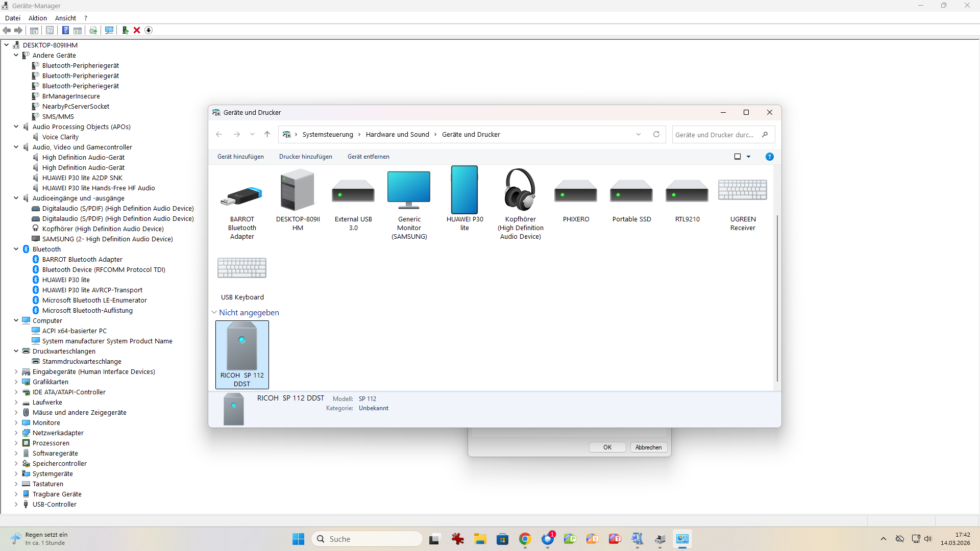The image size is (980, 551).
Task: Collapse the Bluetooth tree node
Action: pos(16,249)
